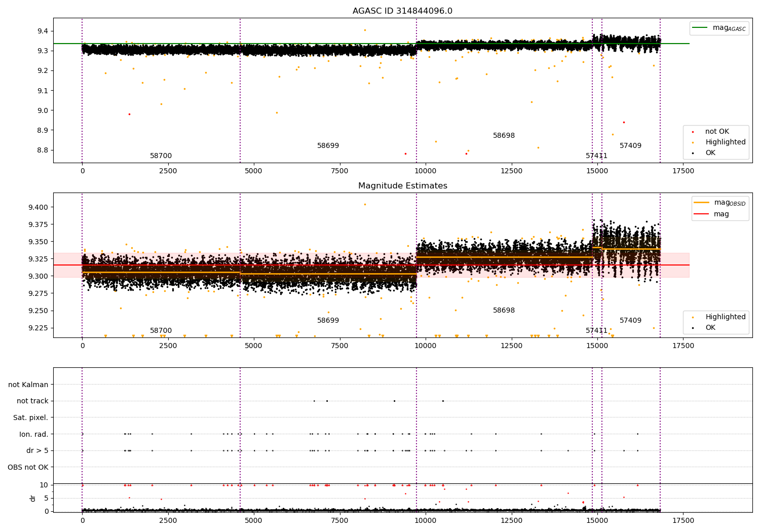Click OBSID label 58699 in the top plot
Image resolution: width=760 pixels, height=532 pixels.
click(328, 146)
